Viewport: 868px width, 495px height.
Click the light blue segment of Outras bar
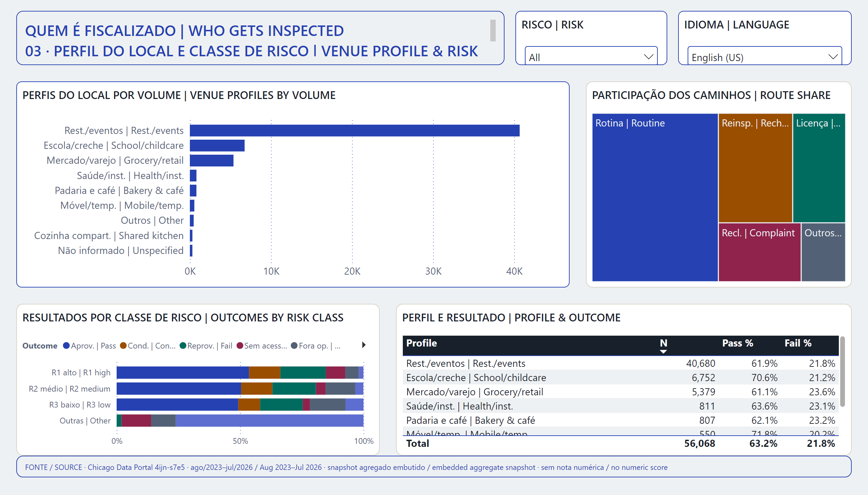click(270, 420)
